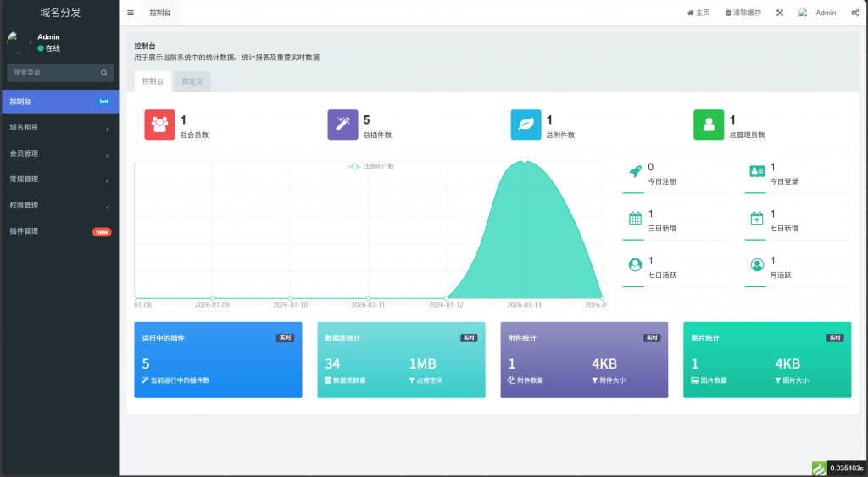
Task: Click the purple 总插件数 magic wand icon
Action: point(342,125)
